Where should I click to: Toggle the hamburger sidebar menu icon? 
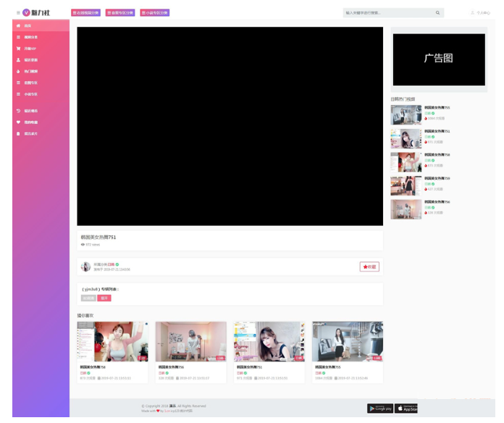coord(18,12)
